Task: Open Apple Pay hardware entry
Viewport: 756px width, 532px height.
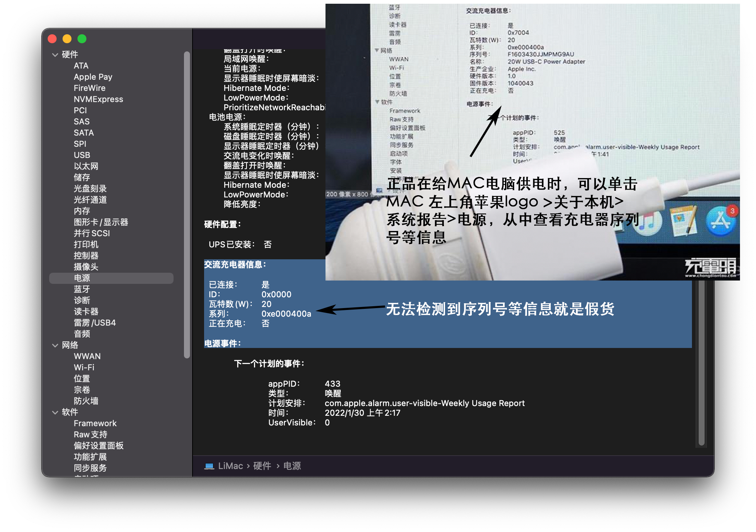Action: tap(93, 77)
